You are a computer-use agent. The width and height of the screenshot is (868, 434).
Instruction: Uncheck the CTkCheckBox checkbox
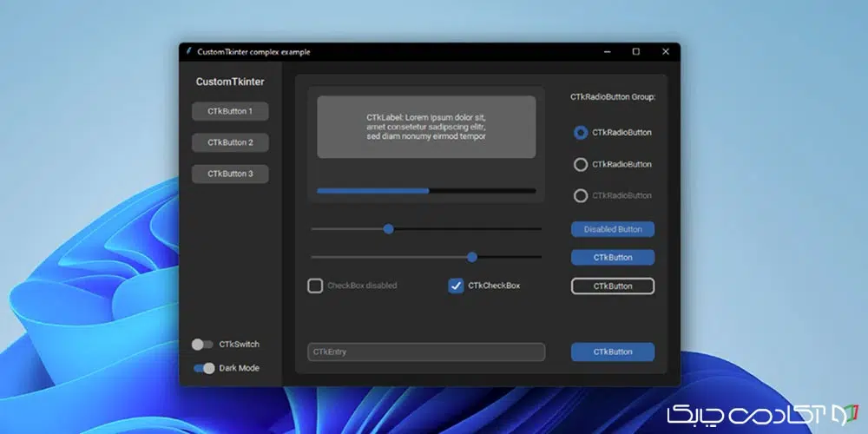coord(456,286)
